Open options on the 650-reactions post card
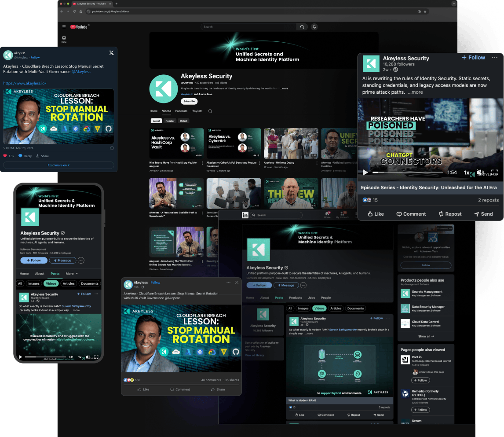Viewport: 504px width, 437px height. click(229, 283)
